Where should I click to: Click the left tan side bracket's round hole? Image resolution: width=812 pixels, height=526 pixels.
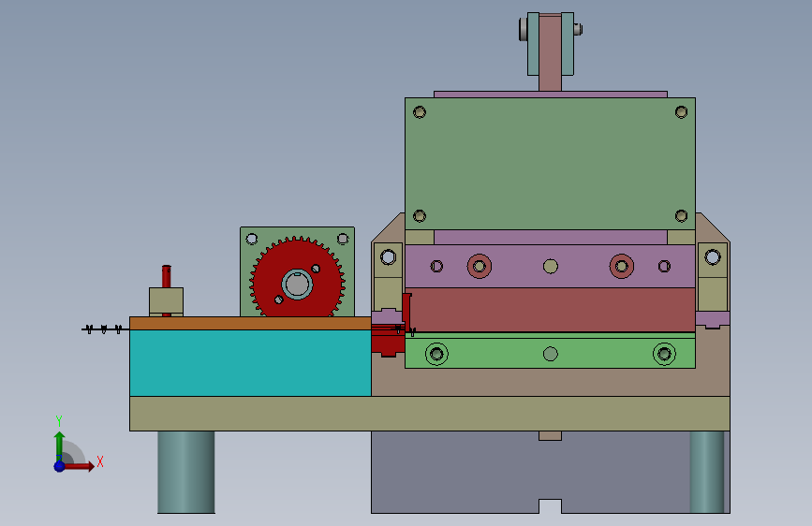389,256
